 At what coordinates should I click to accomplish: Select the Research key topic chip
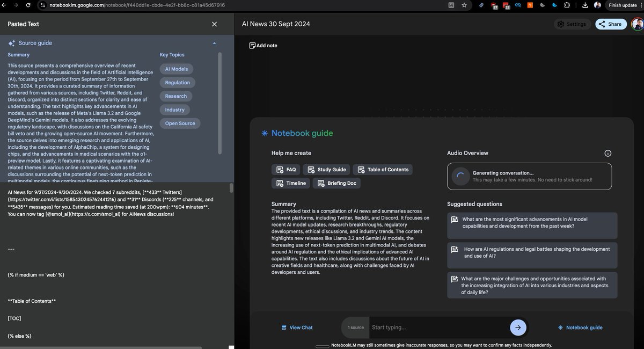tap(176, 96)
